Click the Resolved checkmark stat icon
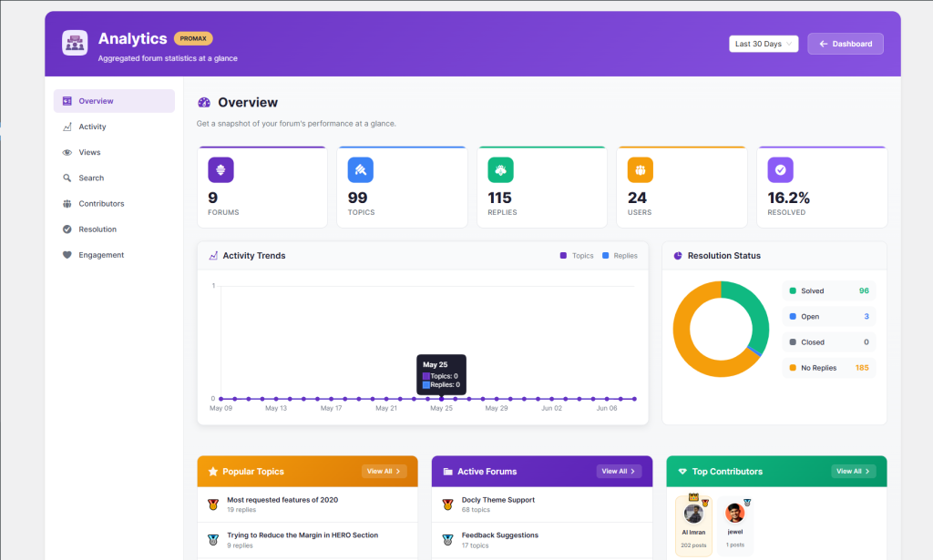The image size is (933, 560). 780,170
